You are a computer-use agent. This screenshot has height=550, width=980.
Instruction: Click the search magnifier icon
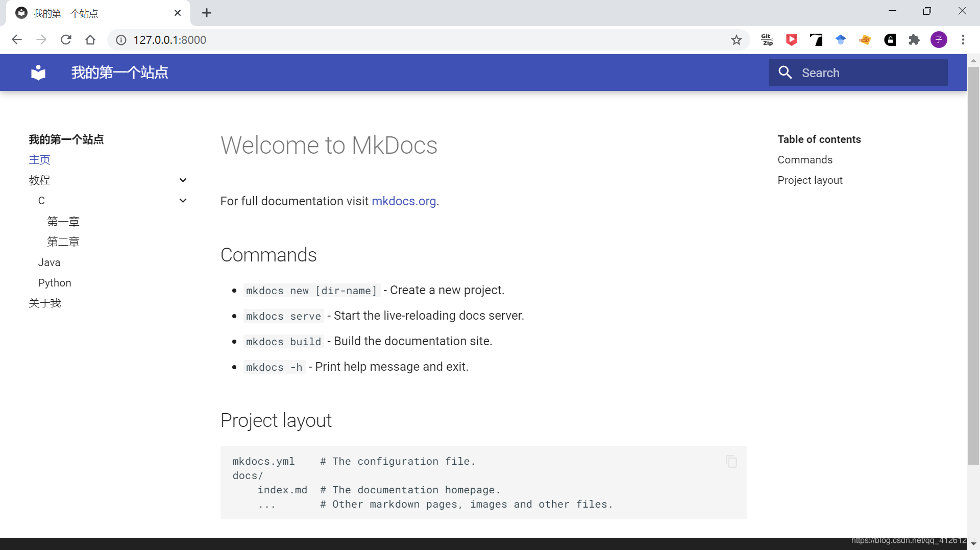pos(785,73)
